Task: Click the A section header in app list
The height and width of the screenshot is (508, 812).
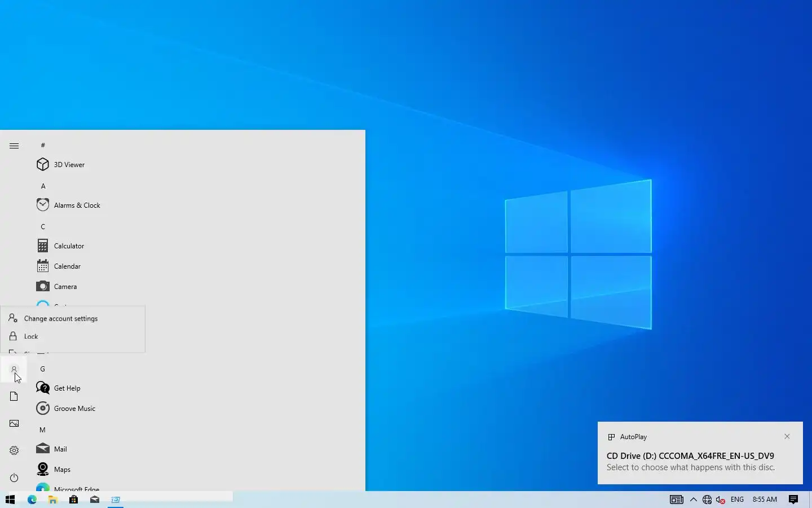Action: [43, 186]
